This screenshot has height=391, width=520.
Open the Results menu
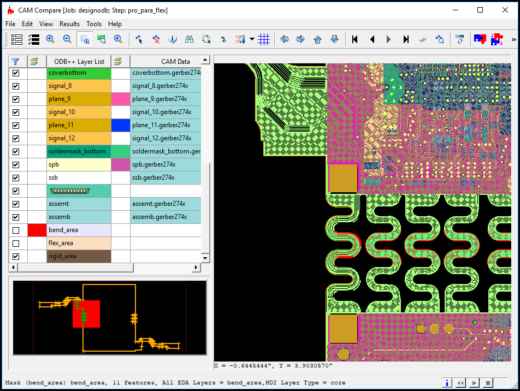(x=69, y=24)
